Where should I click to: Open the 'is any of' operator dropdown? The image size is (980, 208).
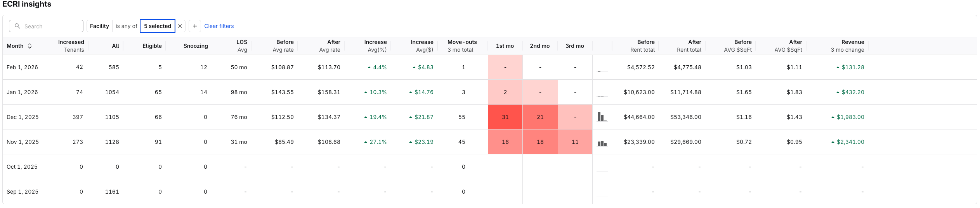[x=126, y=26]
